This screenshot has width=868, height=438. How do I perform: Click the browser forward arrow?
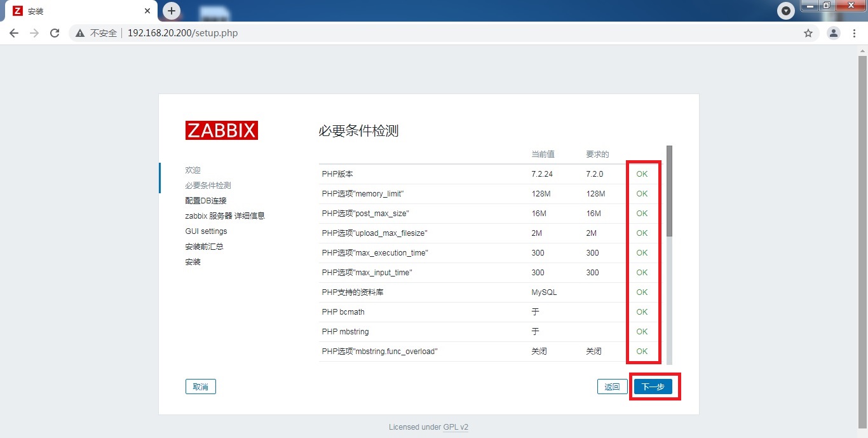(34, 33)
